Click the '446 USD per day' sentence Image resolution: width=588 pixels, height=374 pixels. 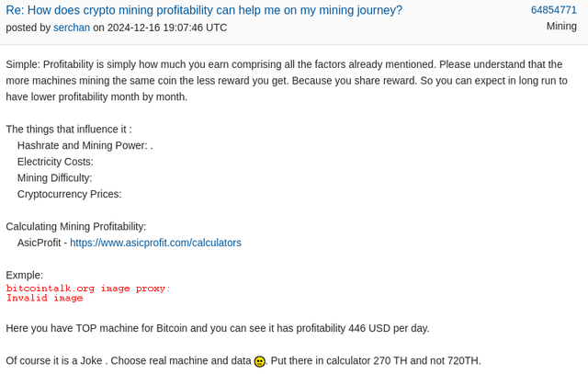click(218, 328)
